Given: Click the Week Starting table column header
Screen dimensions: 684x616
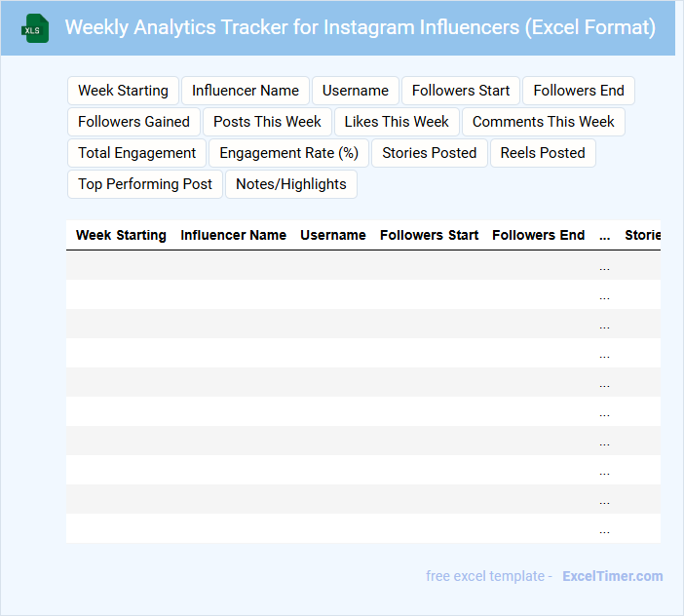Looking at the screenshot, I should (121, 235).
